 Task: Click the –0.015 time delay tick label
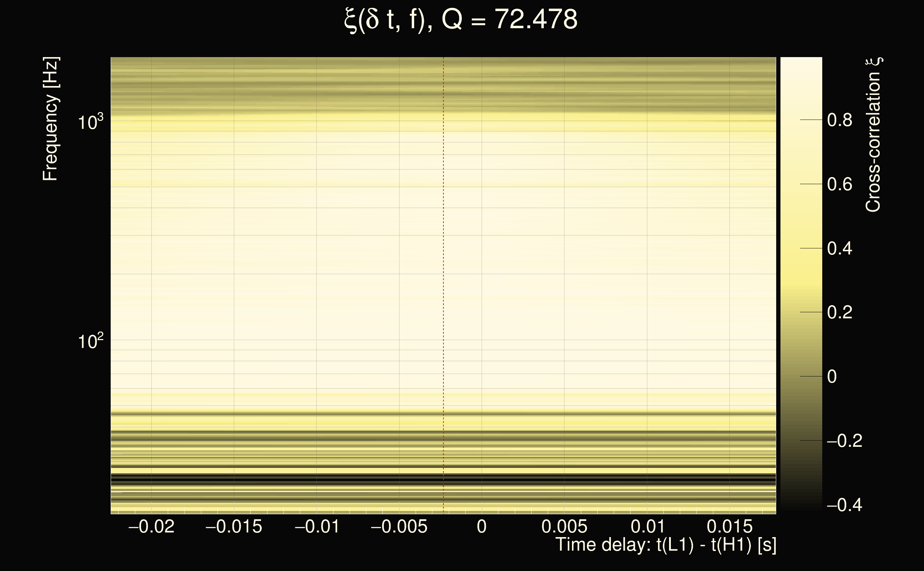[x=233, y=526]
